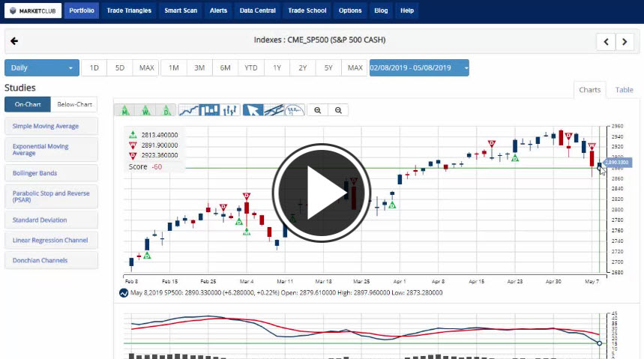Viewport: 644px width, 359px height.
Task: Select the 3M range
Action: click(199, 67)
